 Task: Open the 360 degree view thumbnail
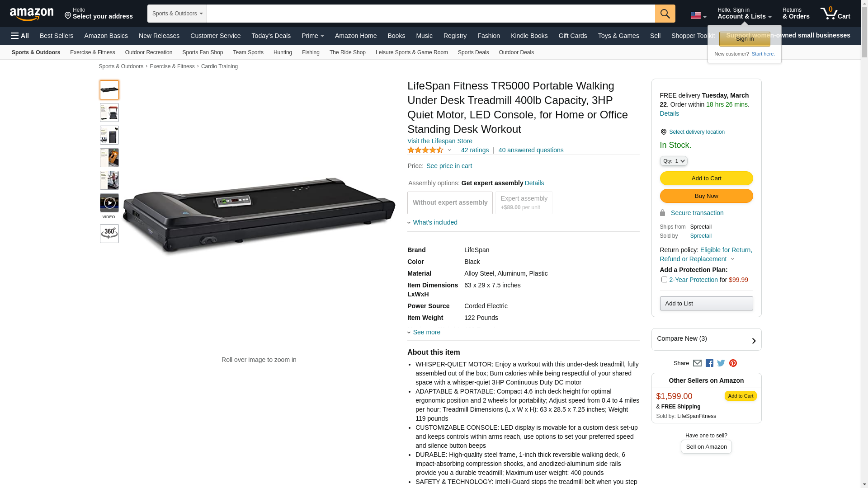[109, 234]
